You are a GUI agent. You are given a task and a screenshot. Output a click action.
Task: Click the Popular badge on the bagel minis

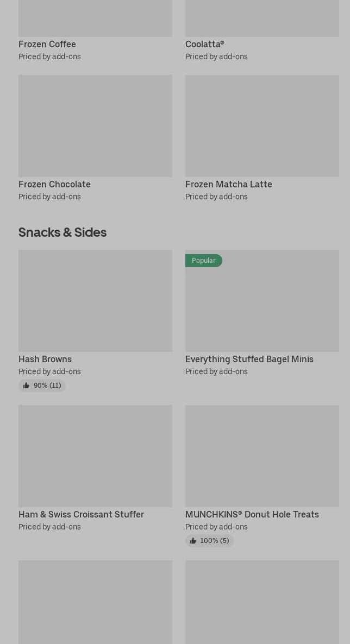click(x=203, y=261)
